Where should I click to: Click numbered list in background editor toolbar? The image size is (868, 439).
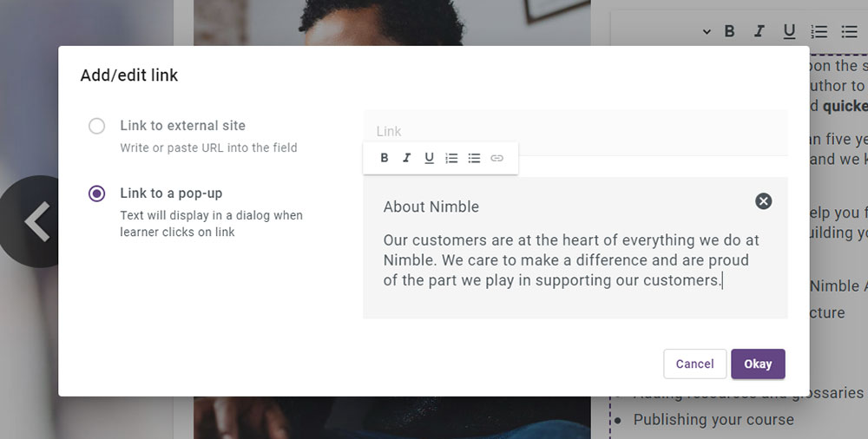coord(819,31)
